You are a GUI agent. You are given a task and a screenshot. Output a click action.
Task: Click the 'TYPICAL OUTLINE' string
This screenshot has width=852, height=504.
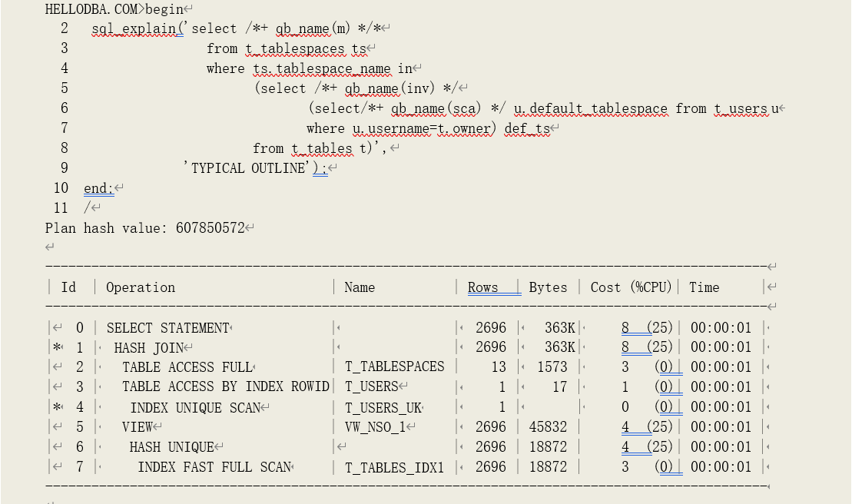[x=248, y=168]
